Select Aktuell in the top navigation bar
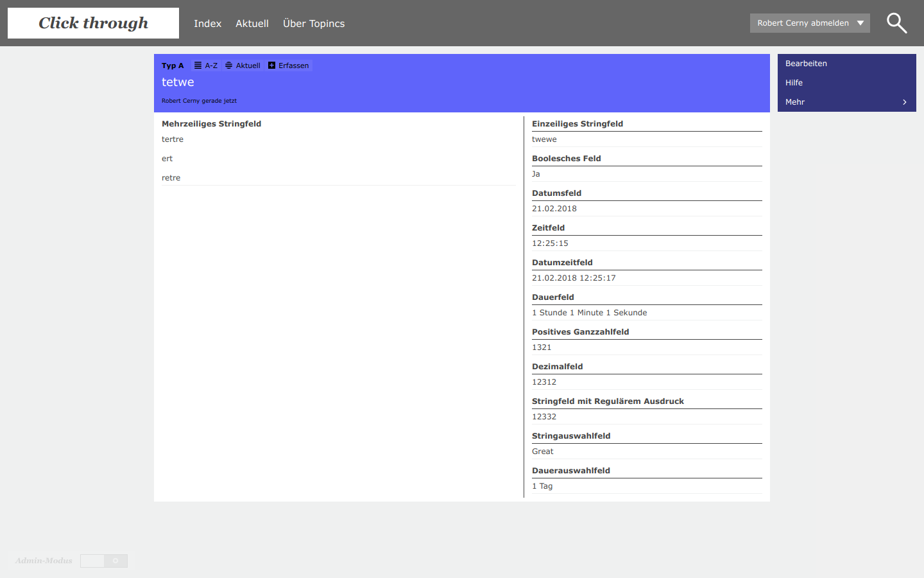Viewport: 924px width, 578px height. [x=252, y=24]
